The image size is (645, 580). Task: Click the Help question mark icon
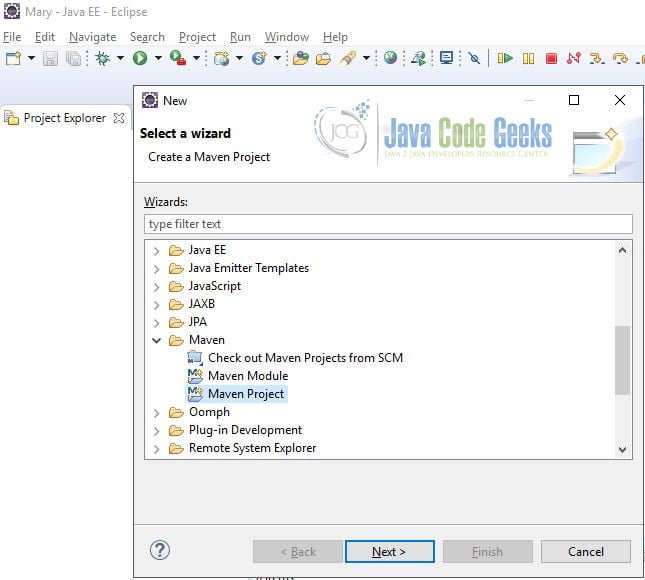pos(160,550)
